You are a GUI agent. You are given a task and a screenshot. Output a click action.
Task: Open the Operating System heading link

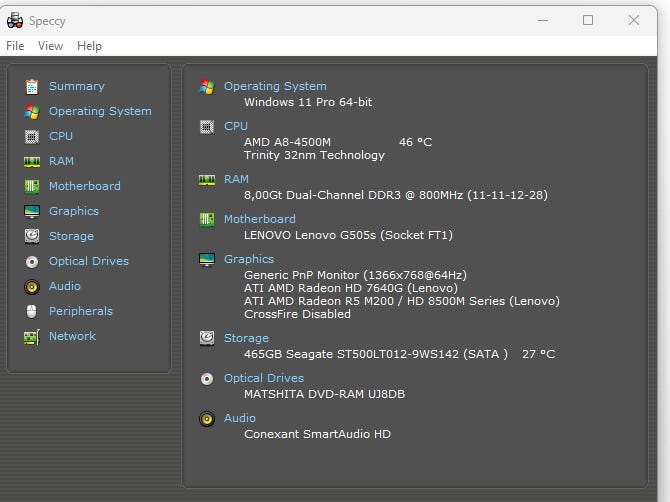click(x=275, y=86)
